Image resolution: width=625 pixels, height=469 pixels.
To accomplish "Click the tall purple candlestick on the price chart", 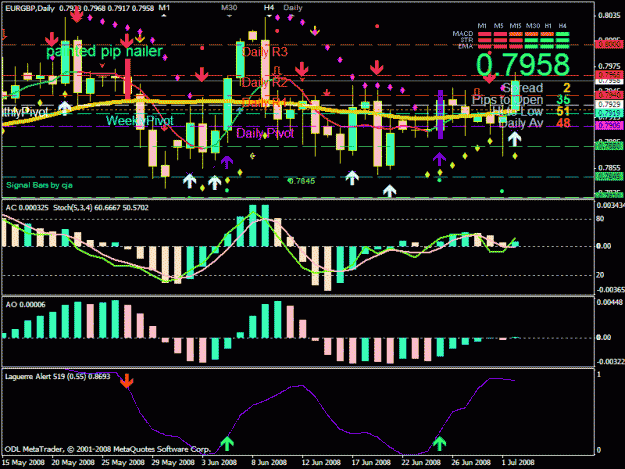I will (440, 114).
